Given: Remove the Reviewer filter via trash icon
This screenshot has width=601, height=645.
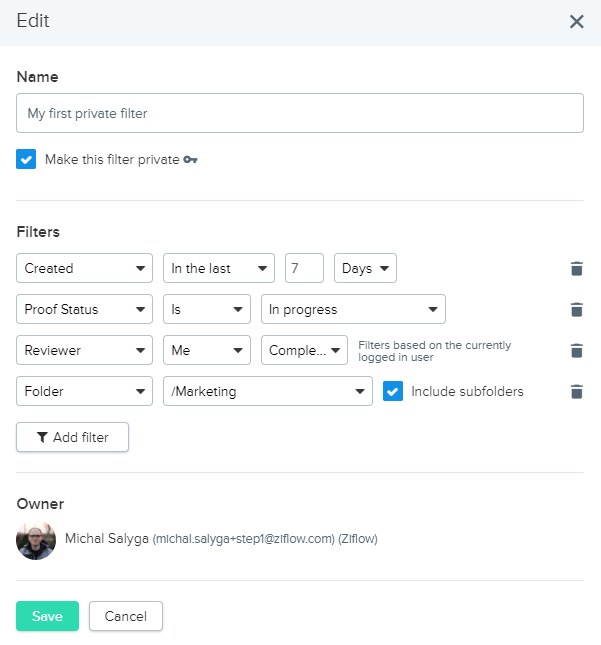Looking at the screenshot, I should pos(576,351).
